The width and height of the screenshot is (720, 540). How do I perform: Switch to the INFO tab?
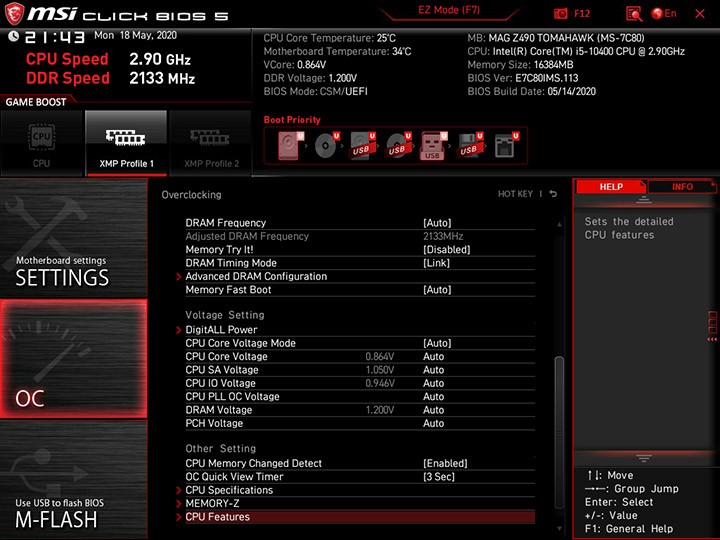tap(682, 187)
